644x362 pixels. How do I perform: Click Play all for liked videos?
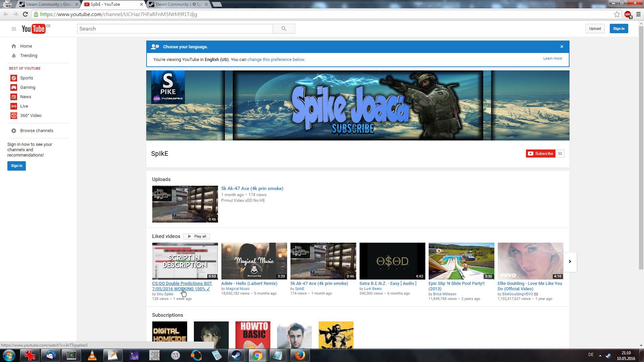point(197,236)
